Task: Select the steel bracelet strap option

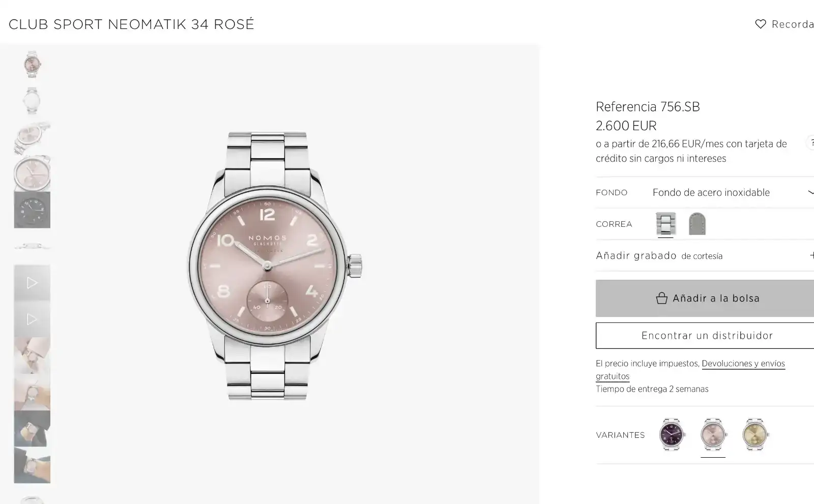Action: (x=665, y=224)
